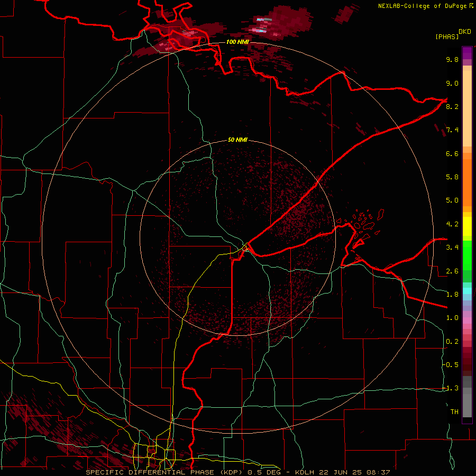Click the Specific Differential Phase caption at bottom
Screen dimensions: 476x476
coord(237,472)
